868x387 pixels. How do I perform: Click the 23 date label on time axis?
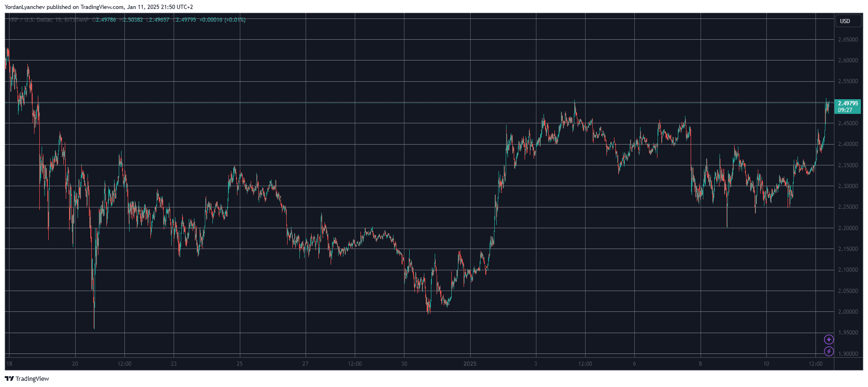point(174,364)
